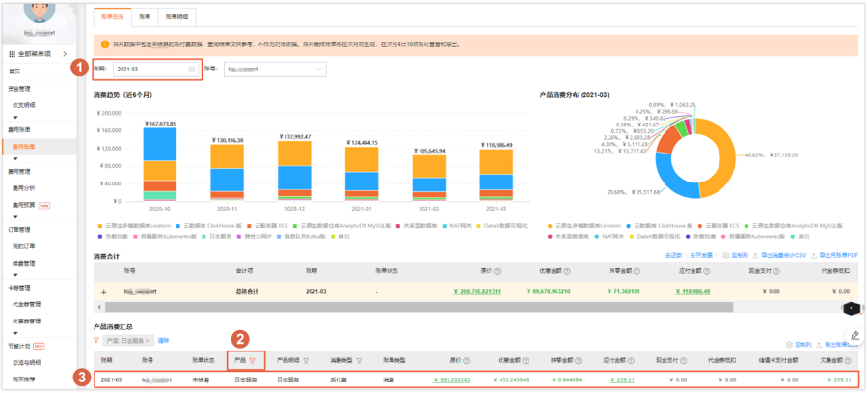The width and height of the screenshot is (868, 393).
Task: Click the 现金支付 help icon in the 消费合计 table
Action: click(776, 271)
